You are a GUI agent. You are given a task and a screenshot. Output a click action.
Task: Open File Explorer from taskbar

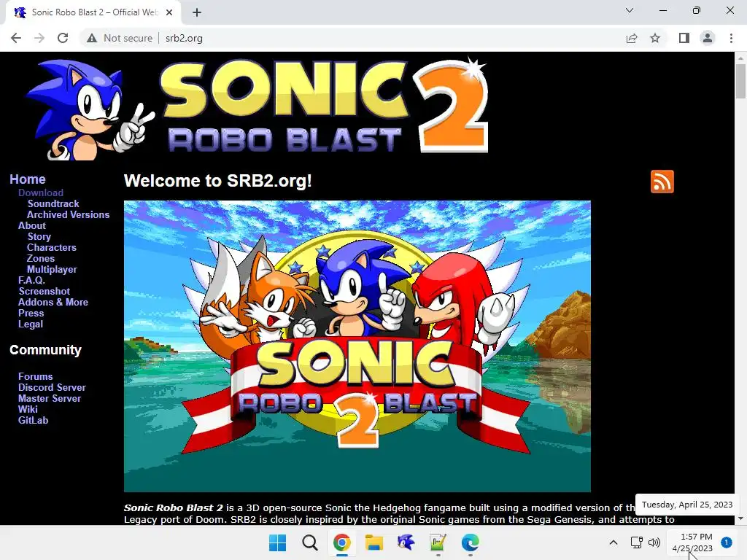coord(374,542)
